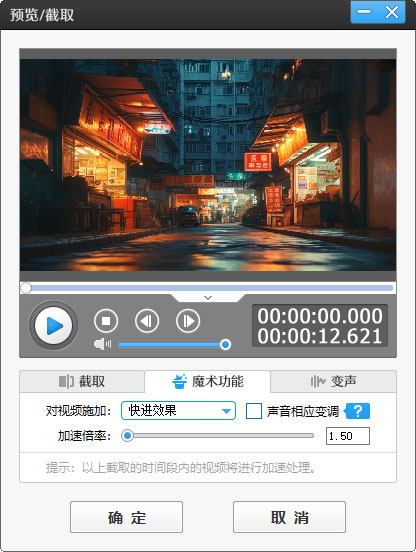
Task: Confirm with the 确定 button
Action: click(126, 517)
